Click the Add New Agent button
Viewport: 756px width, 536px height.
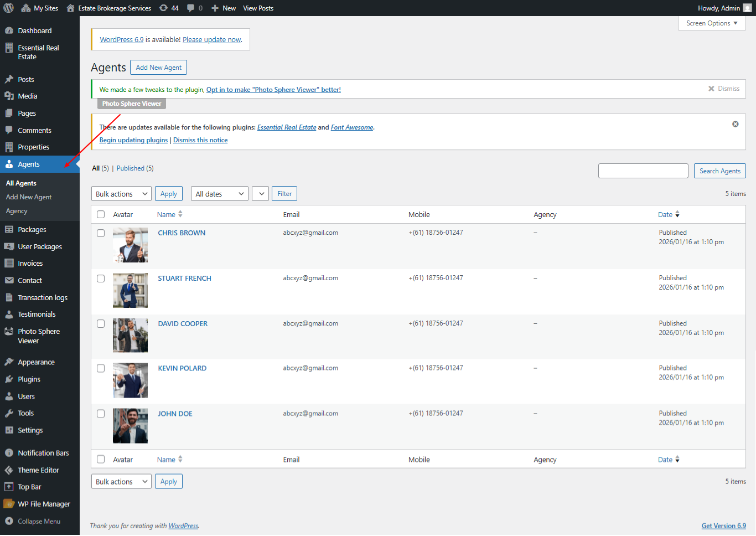[x=158, y=68]
